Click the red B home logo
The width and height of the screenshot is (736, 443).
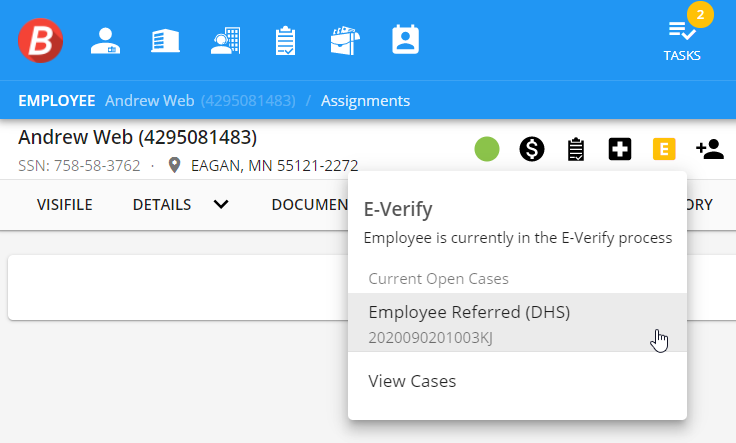[x=40, y=40]
